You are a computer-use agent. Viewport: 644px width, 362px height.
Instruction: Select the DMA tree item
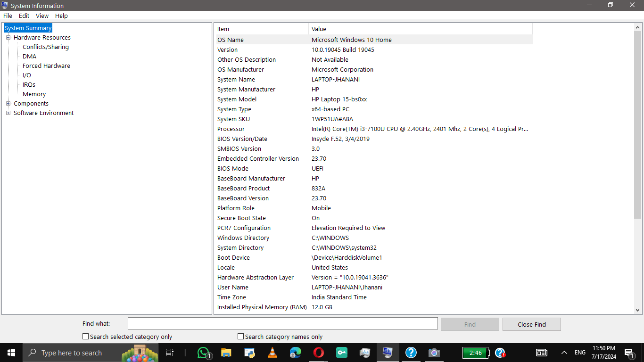click(x=29, y=56)
